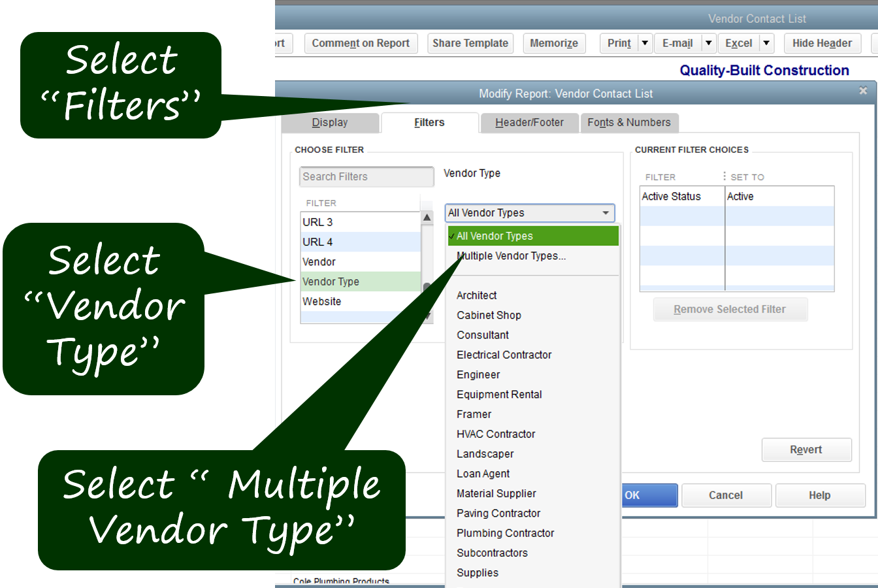Expand the E-mail dropdown arrow
This screenshot has height=588, width=878.
point(708,43)
